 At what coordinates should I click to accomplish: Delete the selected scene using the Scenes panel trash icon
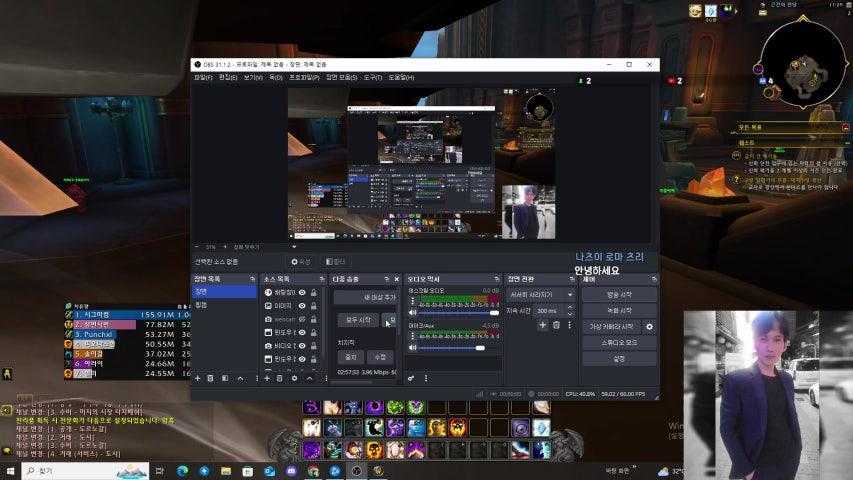(x=211, y=378)
